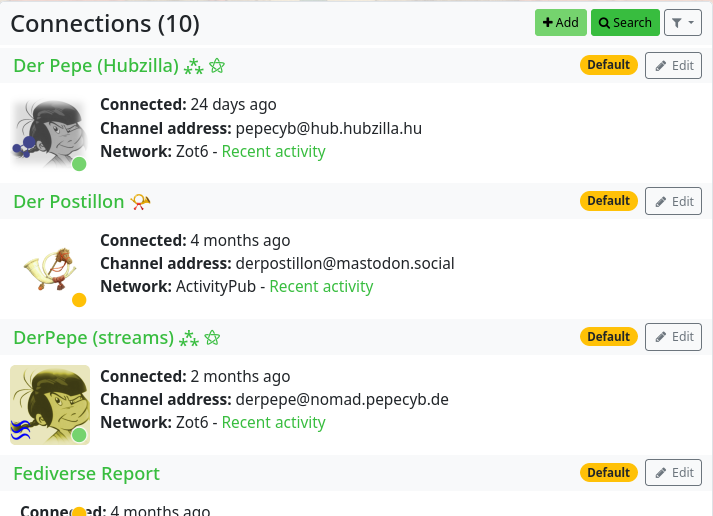
Task: Edit the Der Pepe (Hubzilla) connection
Action: (673, 65)
